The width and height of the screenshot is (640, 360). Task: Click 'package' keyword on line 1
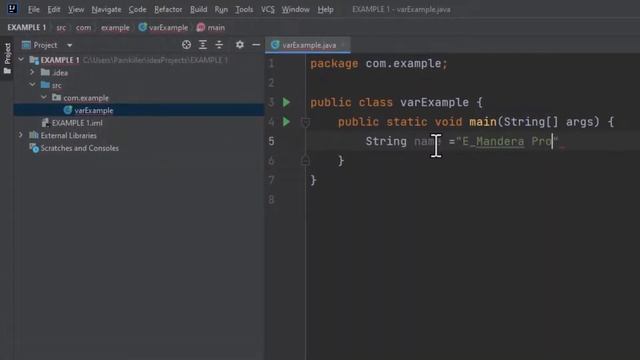coord(334,64)
